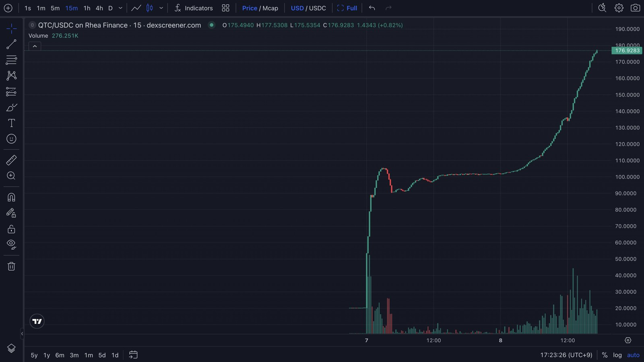Image resolution: width=644 pixels, height=362 pixels.
Task: Toggle stay in drawing mode
Action: (x=11, y=213)
